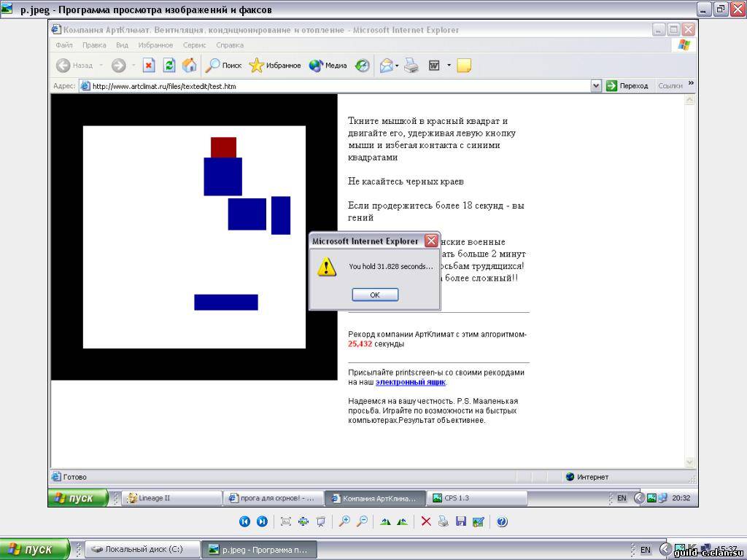Image resolution: width=747 pixels, height=560 pixels.
Task: Open image for editing from viewer toolbar
Action: coord(479,521)
